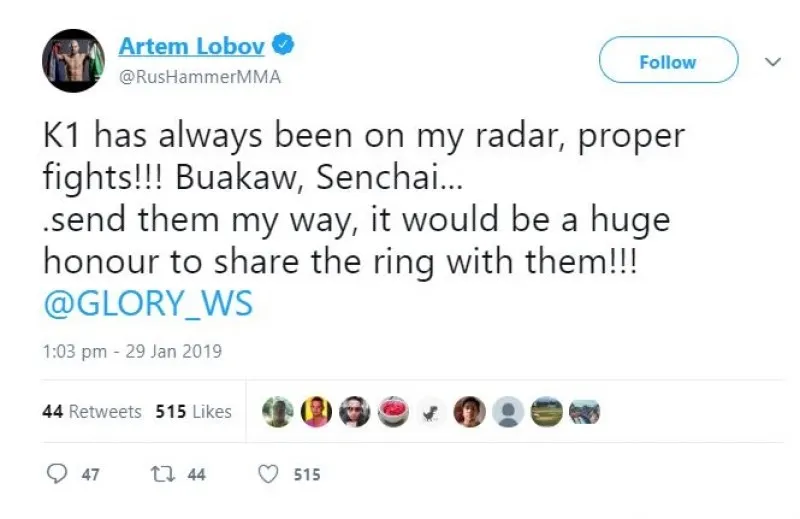Image resolution: width=800 pixels, height=519 pixels.
Task: Follow Artem Lobov
Action: 668,62
